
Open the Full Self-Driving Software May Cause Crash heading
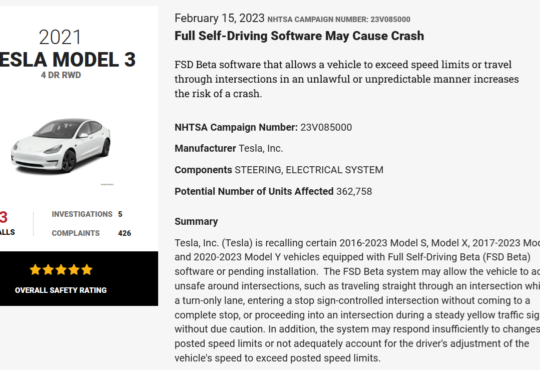299,36
